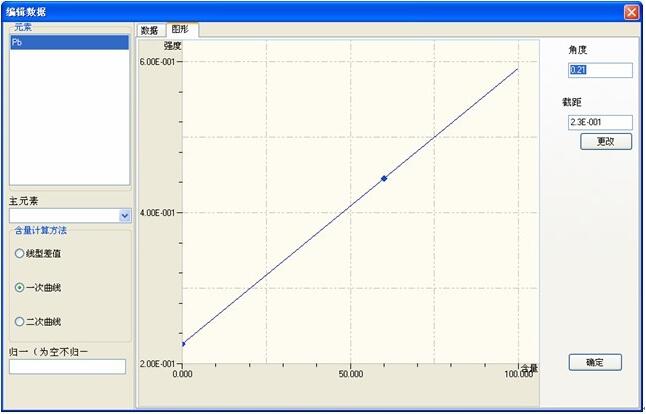Close the 编辑数据 dialog window
This screenshot has height=414, width=646.
coord(631,11)
